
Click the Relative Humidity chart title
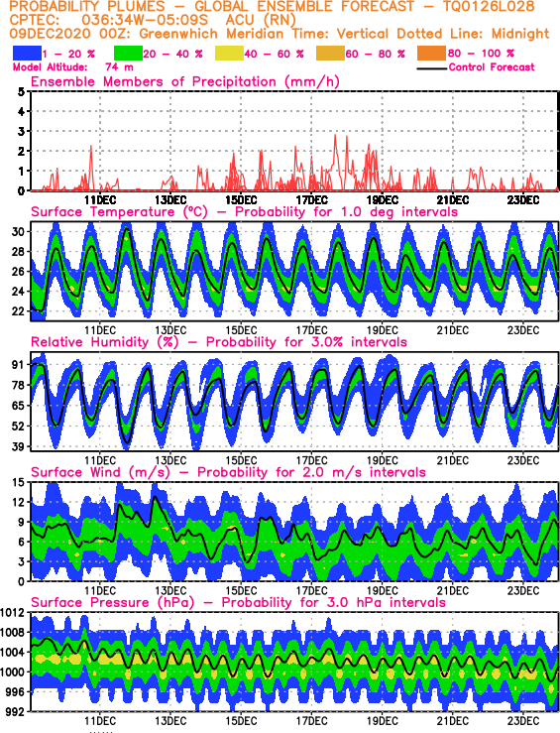click(219, 342)
